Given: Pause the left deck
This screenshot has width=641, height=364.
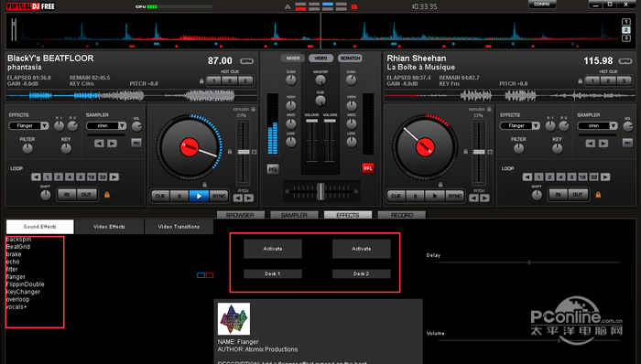Looking at the screenshot, I should 179,196.
